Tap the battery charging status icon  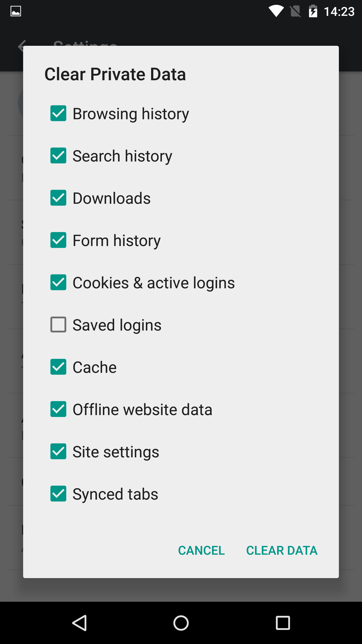click(313, 11)
